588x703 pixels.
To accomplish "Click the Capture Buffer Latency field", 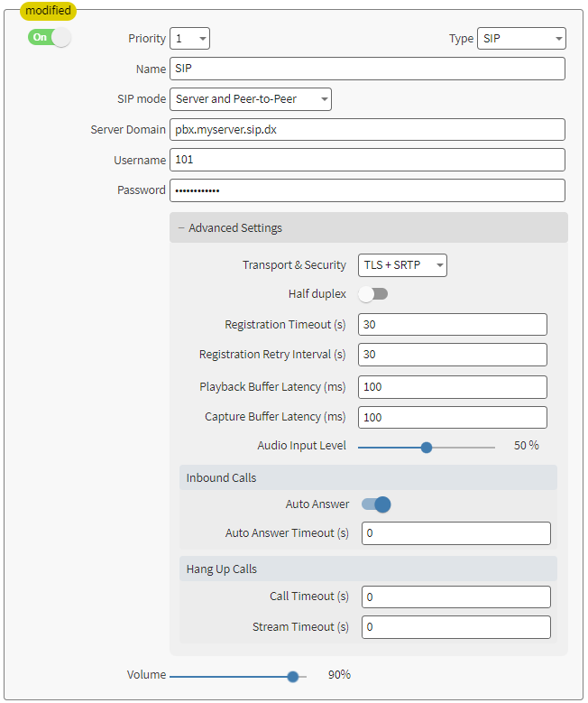I will coord(452,417).
